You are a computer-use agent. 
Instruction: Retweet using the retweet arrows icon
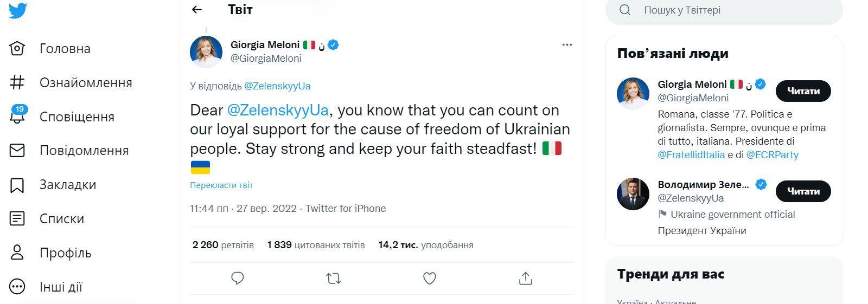point(334,279)
